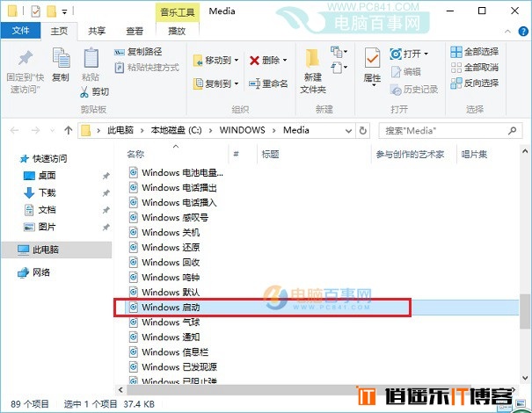
Task: Select This PC (此电脑) in sidebar
Action: [x=56, y=250]
